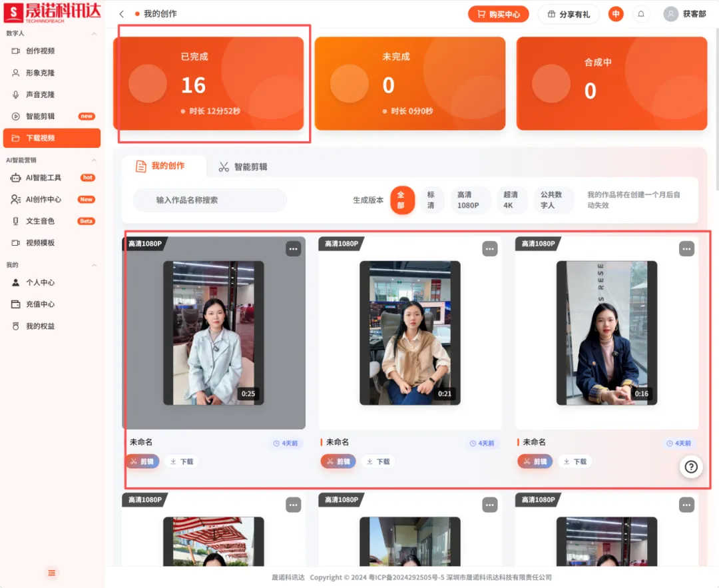Click the 分享有礼 button

569,14
